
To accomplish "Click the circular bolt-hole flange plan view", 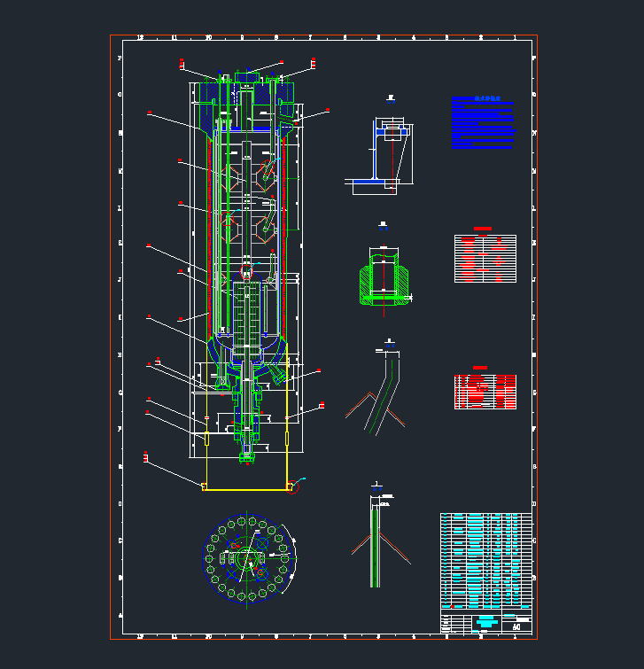I will tap(247, 558).
